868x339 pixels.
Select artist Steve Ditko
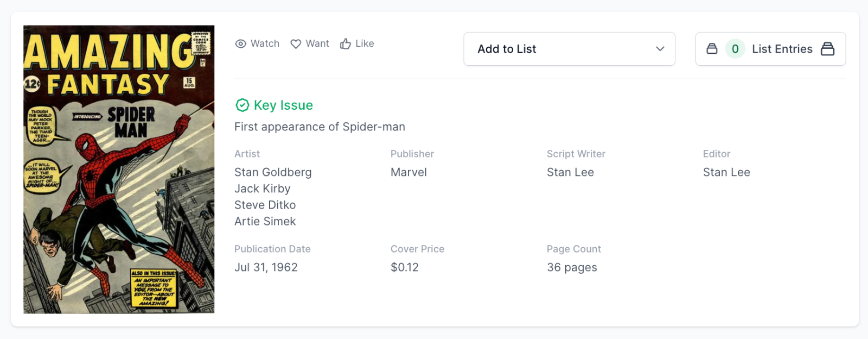[265, 205]
